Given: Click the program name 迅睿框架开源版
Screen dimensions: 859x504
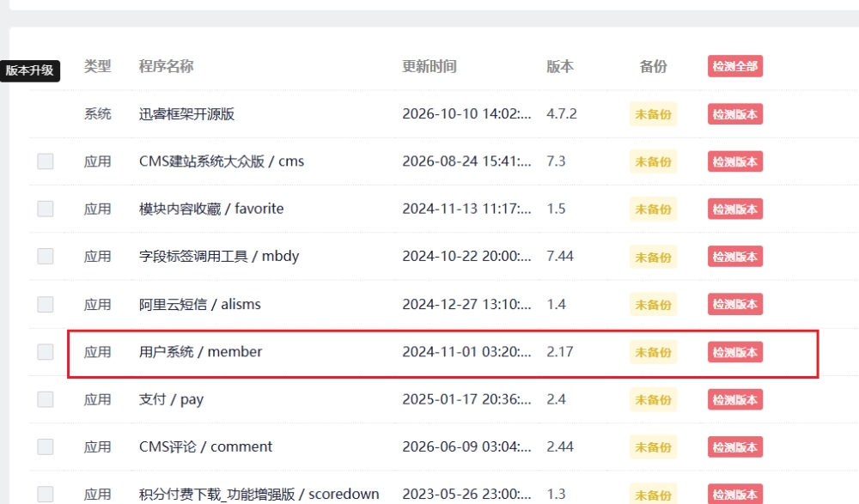Looking at the screenshot, I should pos(186,114).
